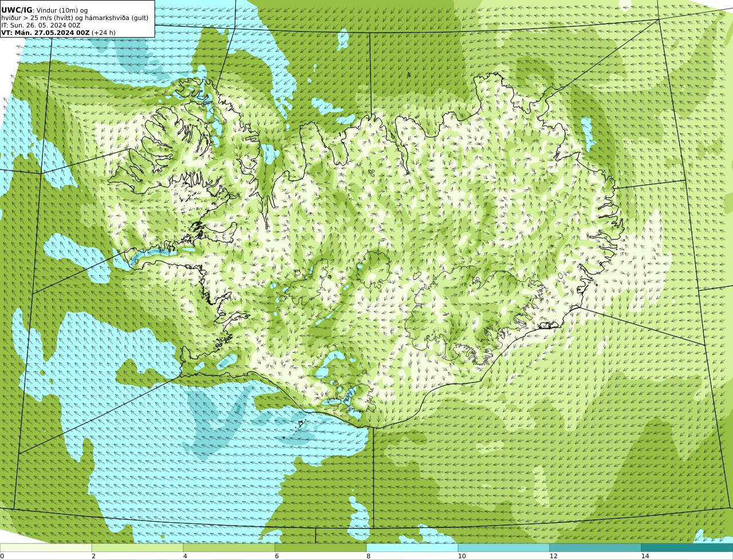733x560 pixels.
Task: Click the legend label '0'
Action: (x=2, y=556)
